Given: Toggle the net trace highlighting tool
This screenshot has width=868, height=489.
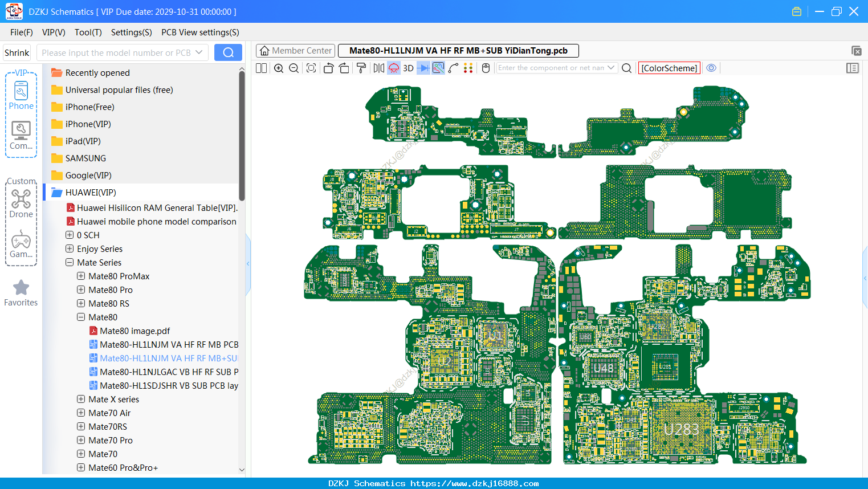Looking at the screenshot, I should [x=438, y=68].
